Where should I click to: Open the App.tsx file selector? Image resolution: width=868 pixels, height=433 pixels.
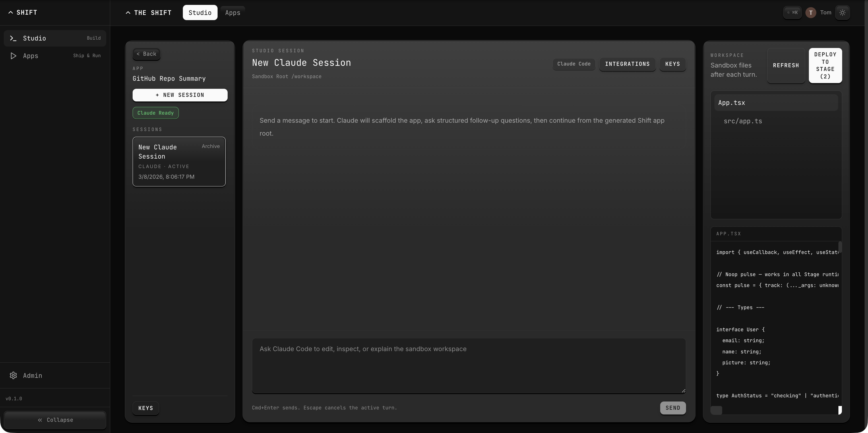(x=776, y=103)
